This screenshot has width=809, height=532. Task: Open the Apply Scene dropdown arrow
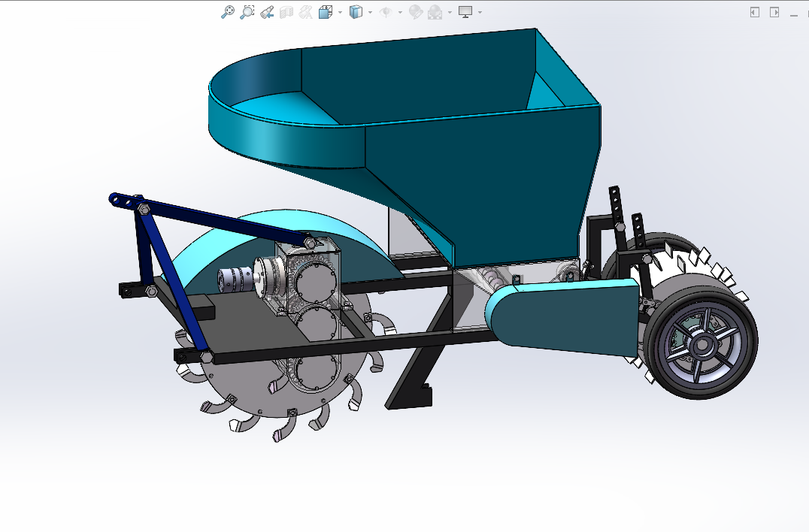coord(450,12)
